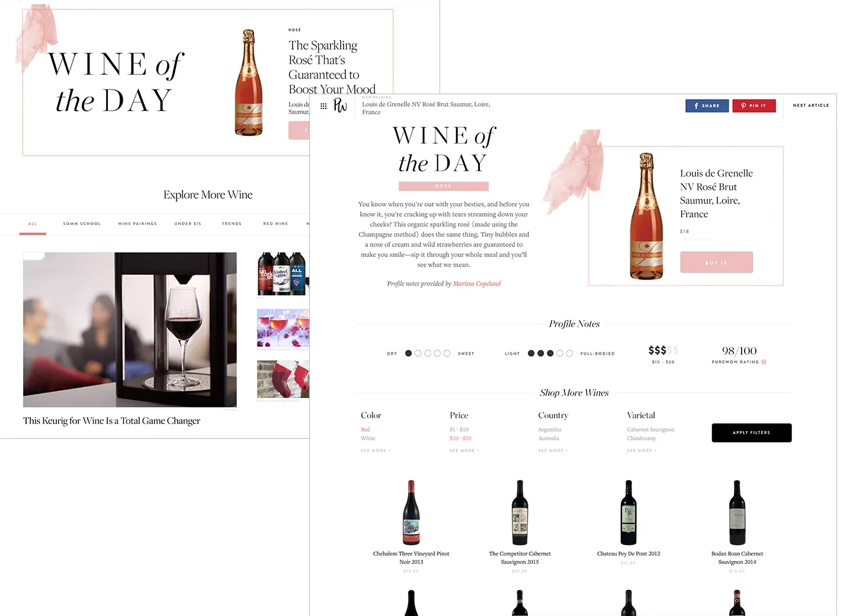Select $10 - $20 price filter
Image resolution: width=853 pixels, height=616 pixels.
[x=460, y=438]
